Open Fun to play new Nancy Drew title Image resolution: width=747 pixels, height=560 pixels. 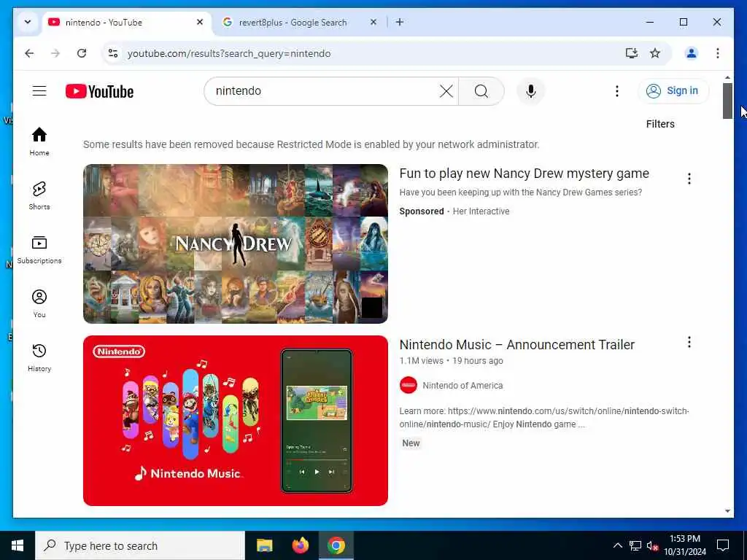coord(524,174)
